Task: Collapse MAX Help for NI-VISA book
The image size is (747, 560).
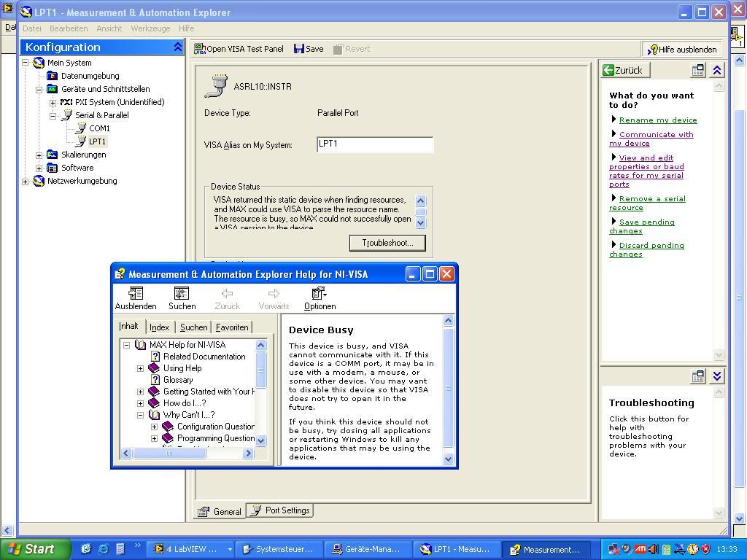Action: 127,345
